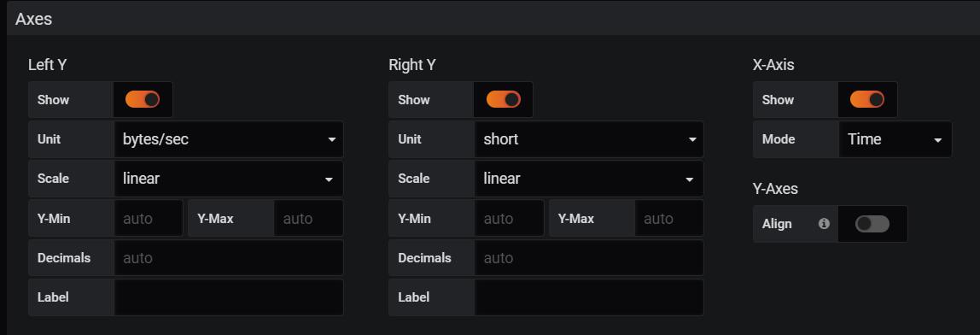Click Right Y Y-Min input field

pyautogui.click(x=509, y=219)
